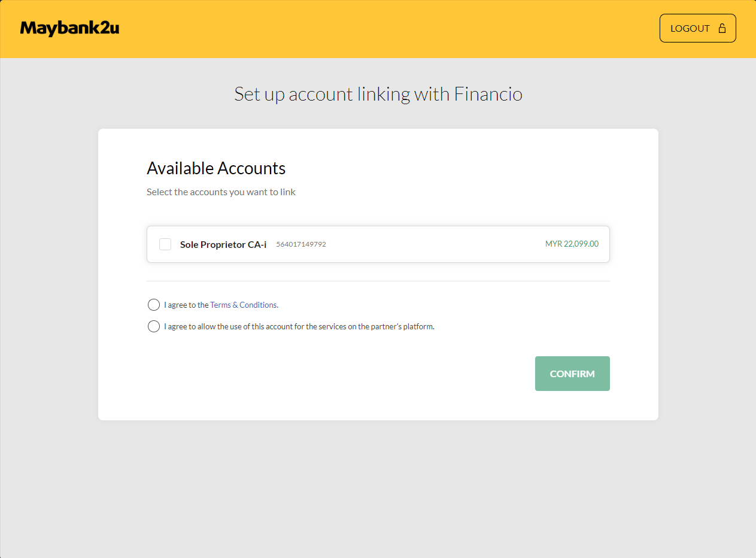This screenshot has width=756, height=558.
Task: Click the Set up account linking title
Action: pos(378,94)
